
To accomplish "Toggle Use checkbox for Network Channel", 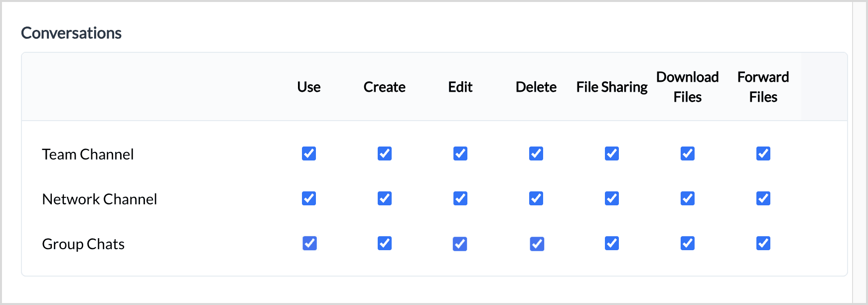I will coord(309,198).
